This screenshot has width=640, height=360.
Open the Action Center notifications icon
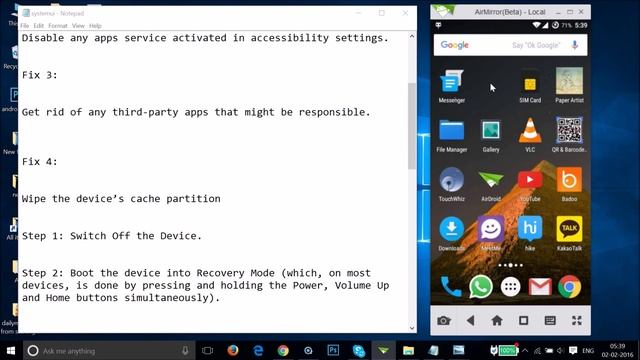pyautogui.click(x=573, y=351)
